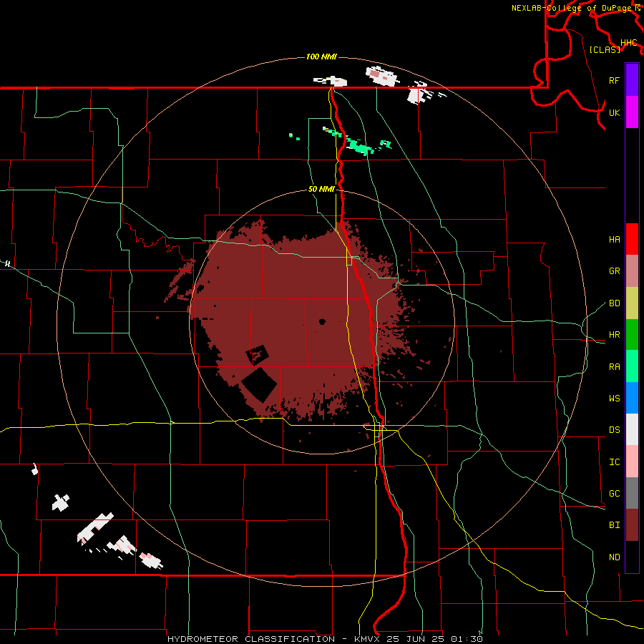The image size is (644, 644).
Task: Pick the WS blue legend swatch
Action: 632,398
